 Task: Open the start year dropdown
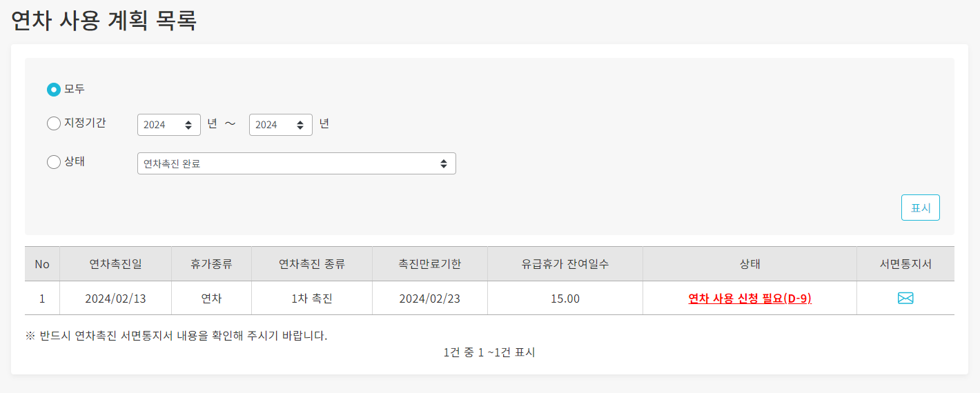169,125
